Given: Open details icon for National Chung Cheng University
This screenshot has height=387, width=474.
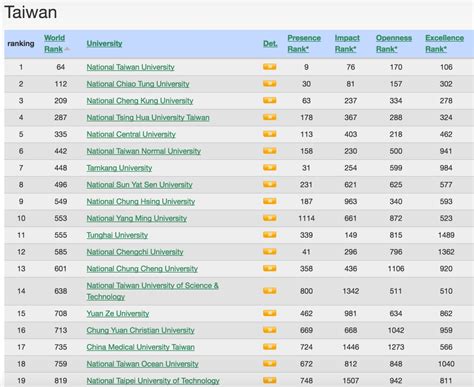Looking at the screenshot, I should pyautogui.click(x=270, y=268).
